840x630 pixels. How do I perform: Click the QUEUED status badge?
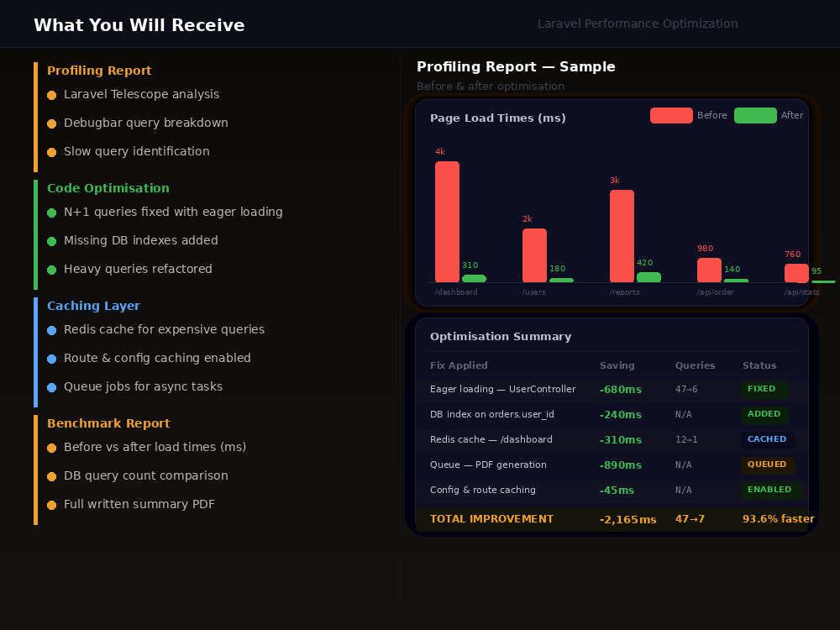[768, 465]
